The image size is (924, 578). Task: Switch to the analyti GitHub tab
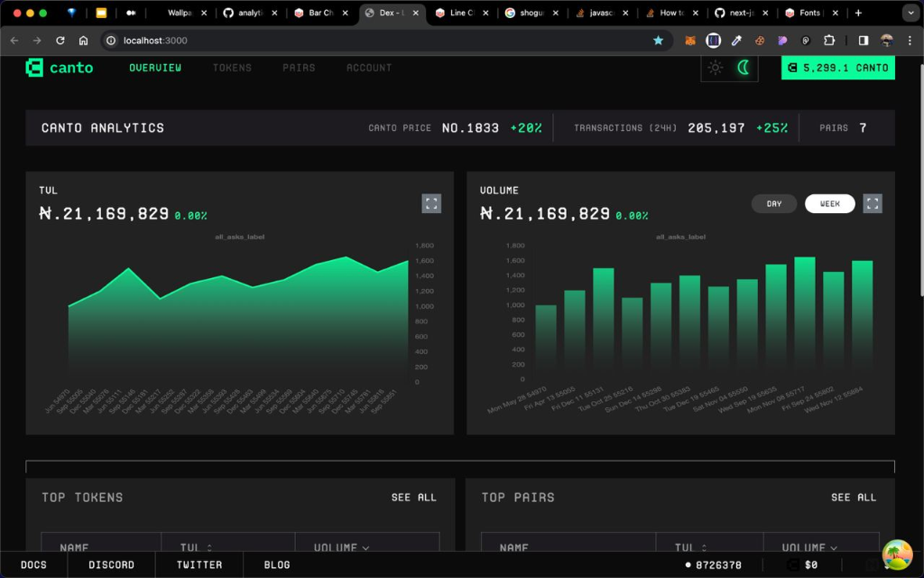[x=250, y=13]
